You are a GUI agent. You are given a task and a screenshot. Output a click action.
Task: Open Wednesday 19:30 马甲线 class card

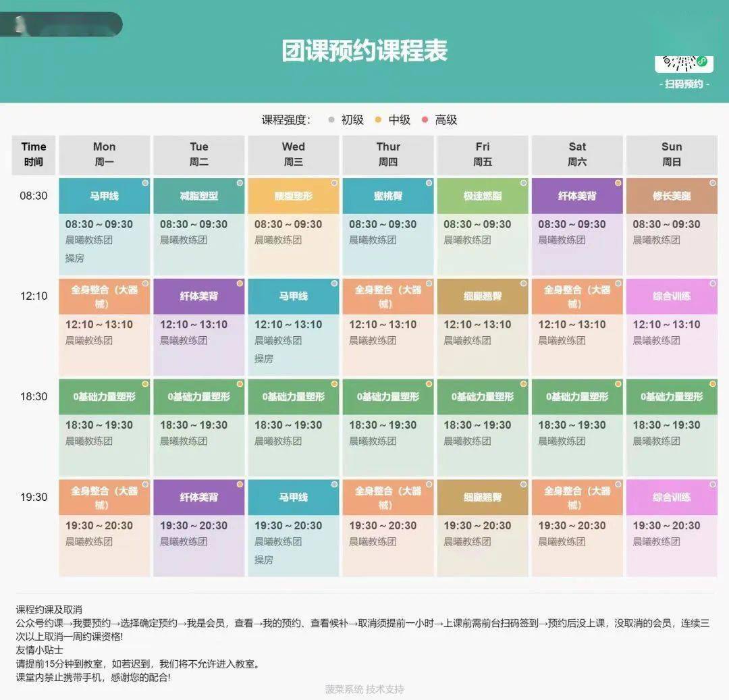(294, 528)
